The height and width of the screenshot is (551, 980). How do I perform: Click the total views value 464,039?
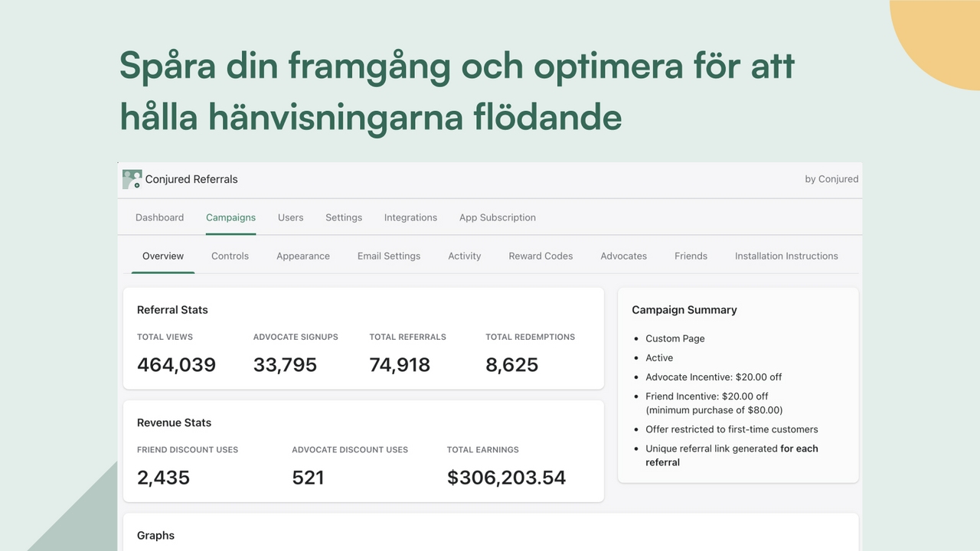coord(176,365)
